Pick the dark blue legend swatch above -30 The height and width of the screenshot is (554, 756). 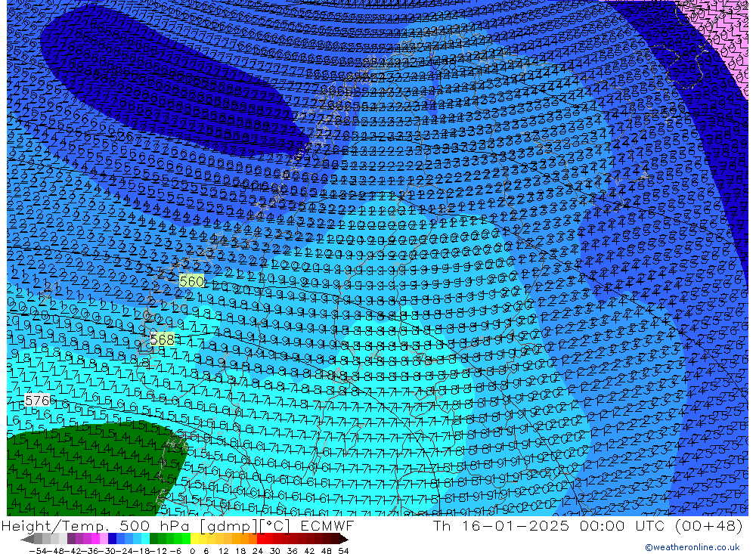(x=112, y=539)
